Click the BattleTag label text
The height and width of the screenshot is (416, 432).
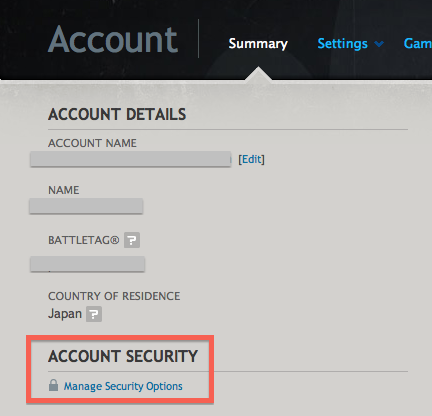[x=84, y=240]
